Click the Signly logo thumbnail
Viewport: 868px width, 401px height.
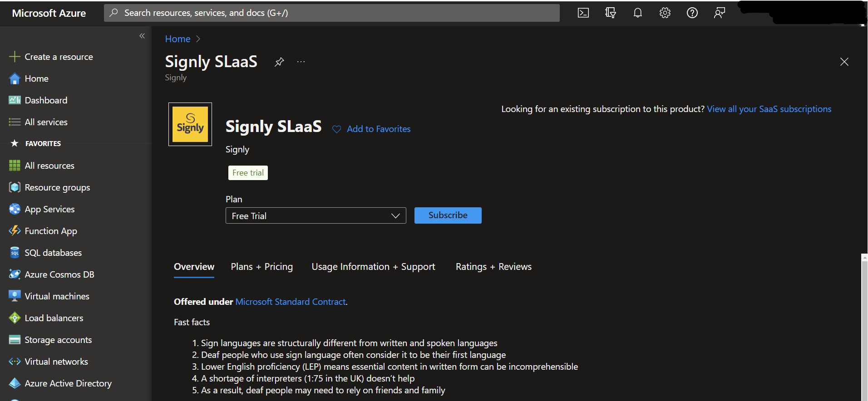[190, 124]
